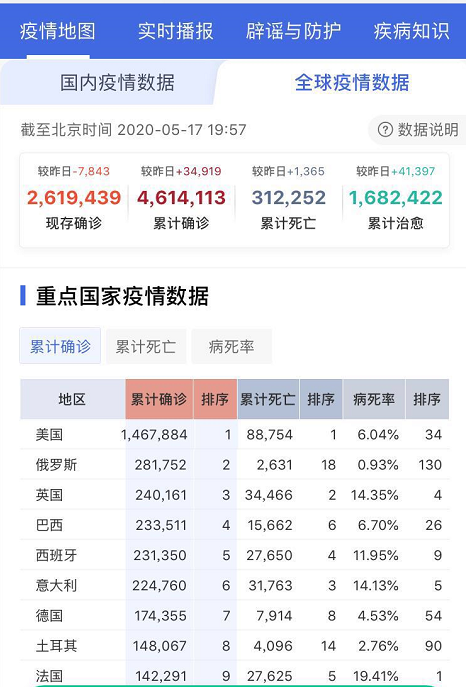Click 俄罗斯 confirmed count 281,752

(161, 465)
